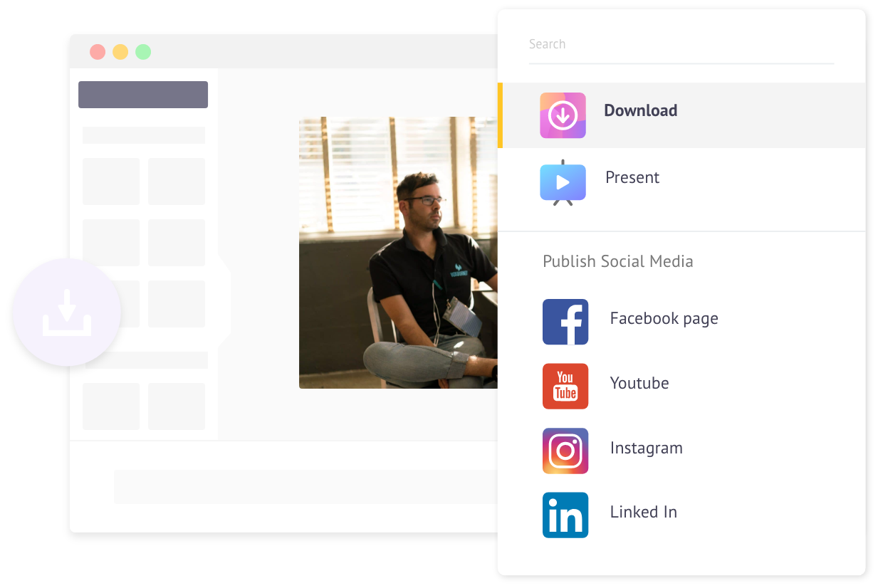Click the red YouTube logo icon
Image resolution: width=878 pixels, height=588 pixels.
[x=565, y=386]
